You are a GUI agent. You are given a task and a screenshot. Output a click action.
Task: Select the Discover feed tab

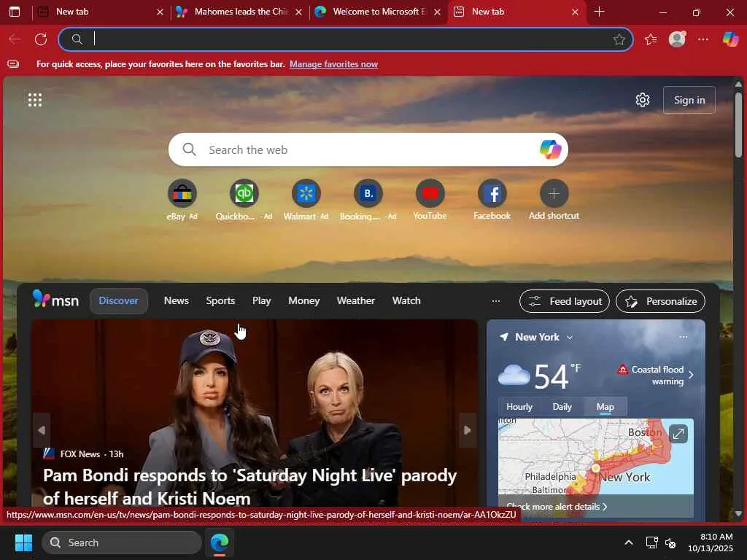coord(119,301)
